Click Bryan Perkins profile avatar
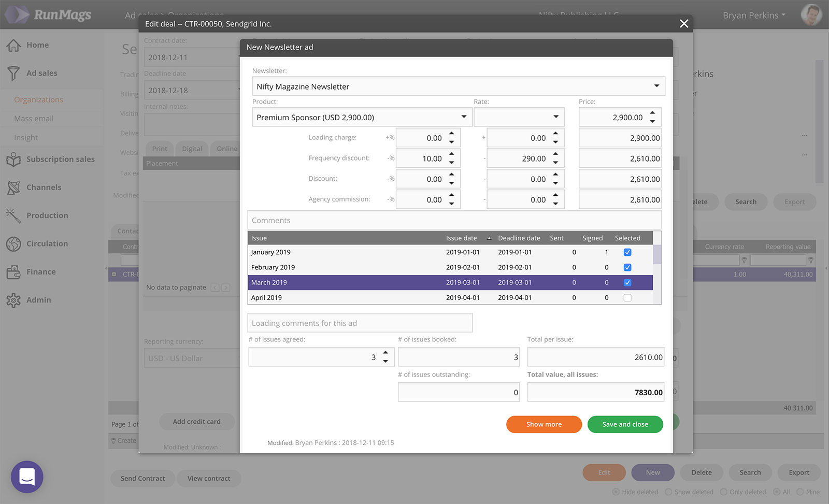The height and width of the screenshot is (504, 829). click(x=811, y=15)
